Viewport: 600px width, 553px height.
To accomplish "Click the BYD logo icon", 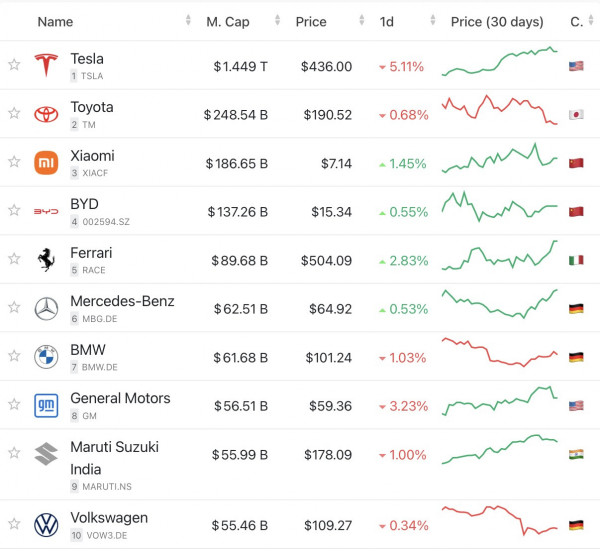I will click(x=46, y=212).
